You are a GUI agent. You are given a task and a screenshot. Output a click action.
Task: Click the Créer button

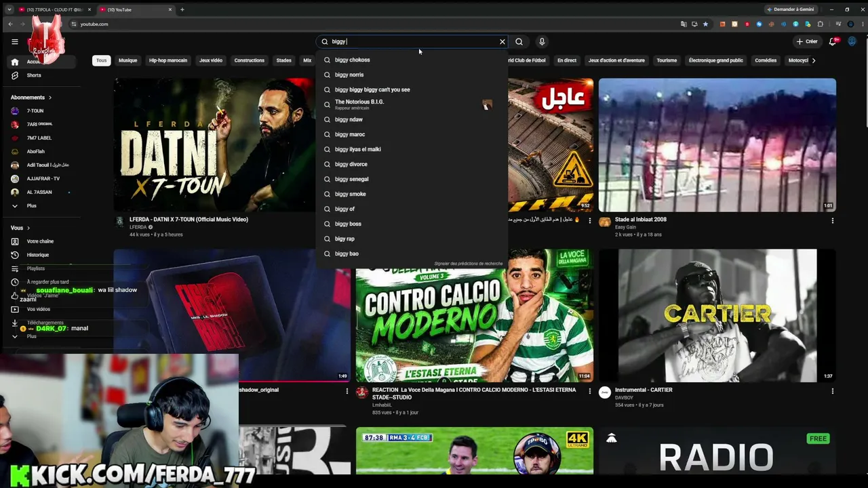(x=807, y=41)
